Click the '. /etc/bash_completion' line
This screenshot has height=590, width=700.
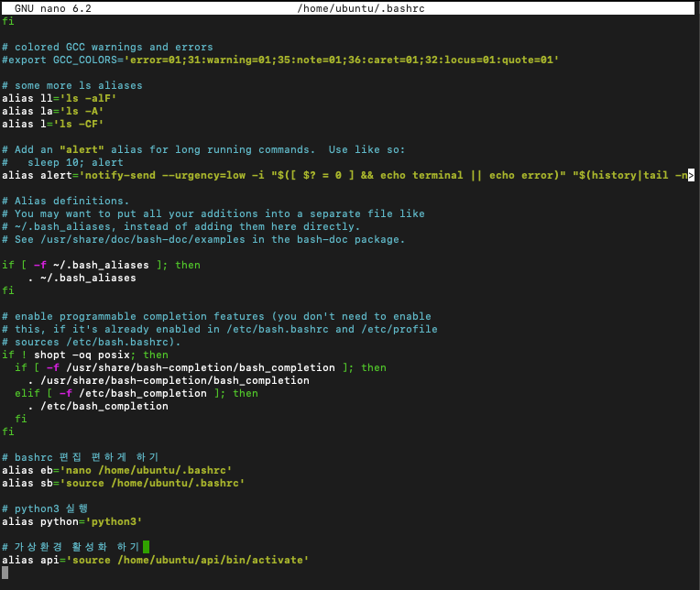(98, 407)
